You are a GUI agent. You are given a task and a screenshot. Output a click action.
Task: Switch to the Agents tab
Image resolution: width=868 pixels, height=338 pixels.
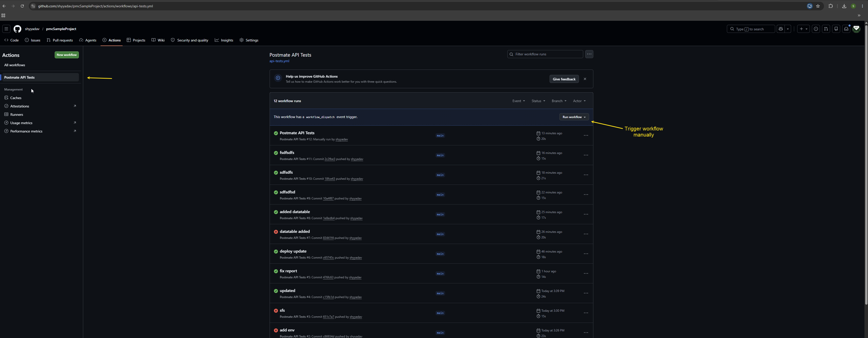click(88, 40)
